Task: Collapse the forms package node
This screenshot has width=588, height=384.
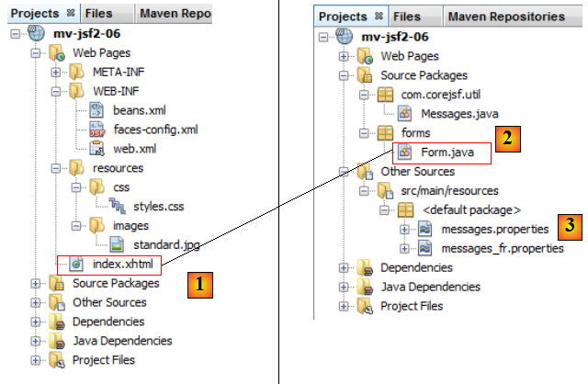Action: (x=365, y=133)
